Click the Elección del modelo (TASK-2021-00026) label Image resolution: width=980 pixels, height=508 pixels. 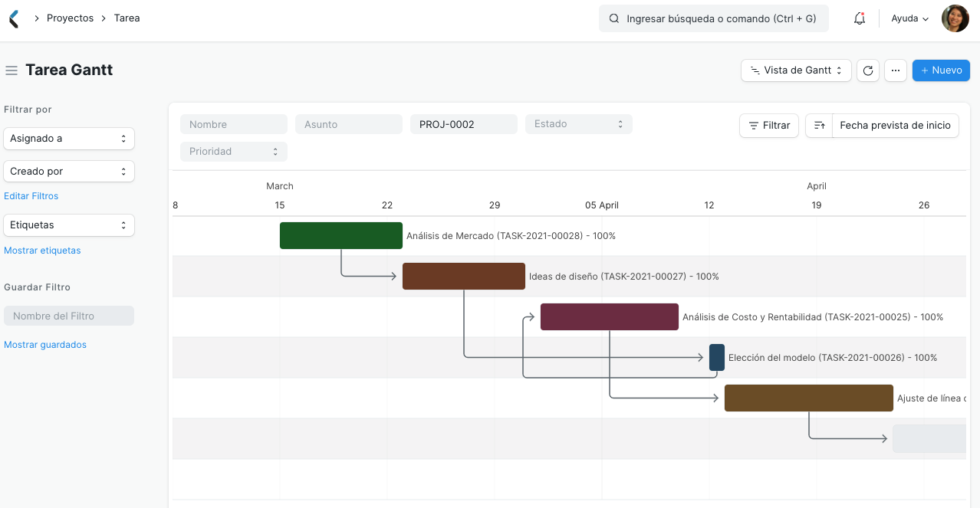pos(833,358)
